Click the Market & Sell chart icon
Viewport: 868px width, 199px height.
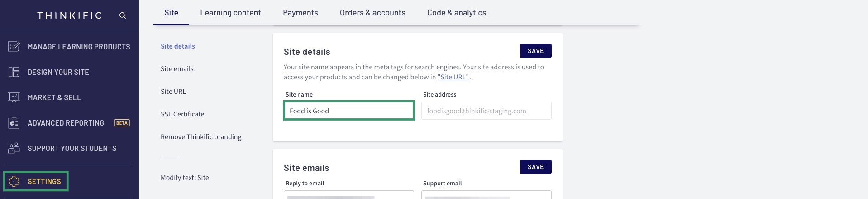click(x=14, y=97)
